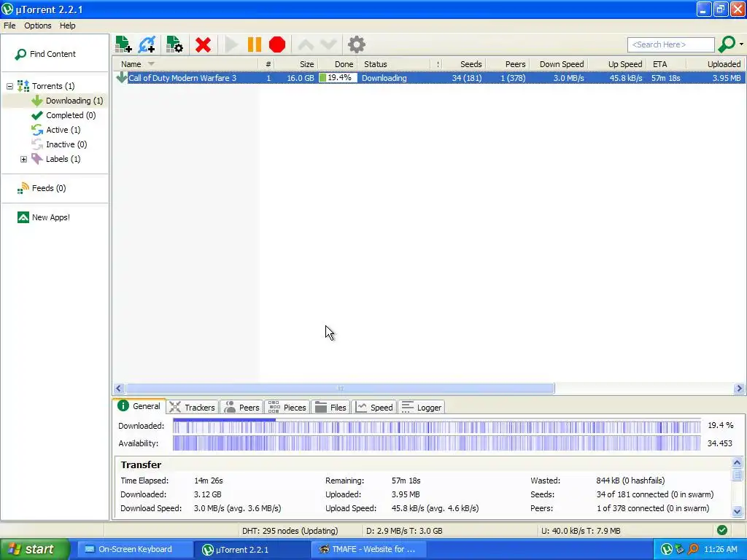Image resolution: width=747 pixels, height=560 pixels.
Task: Expand the Labels tree node
Action: tap(23, 159)
